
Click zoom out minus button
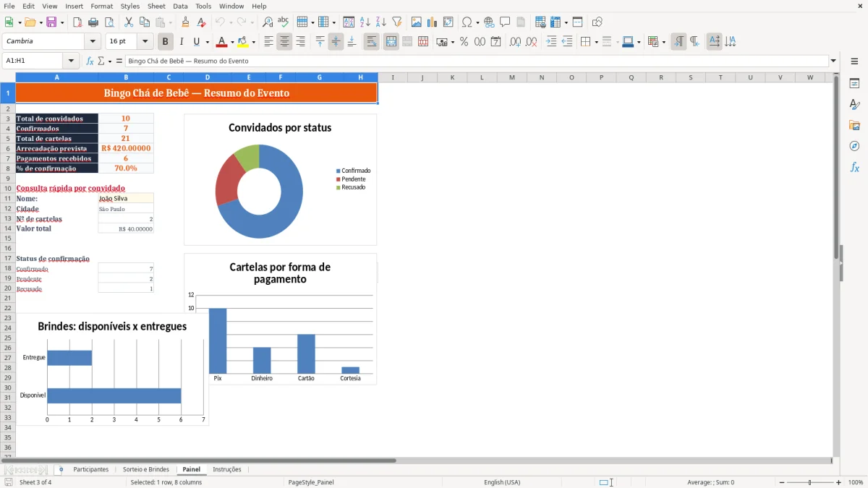(x=782, y=482)
